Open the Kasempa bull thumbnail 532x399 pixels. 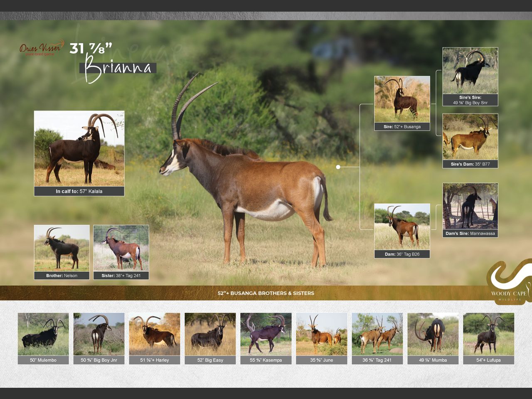[x=266, y=335]
